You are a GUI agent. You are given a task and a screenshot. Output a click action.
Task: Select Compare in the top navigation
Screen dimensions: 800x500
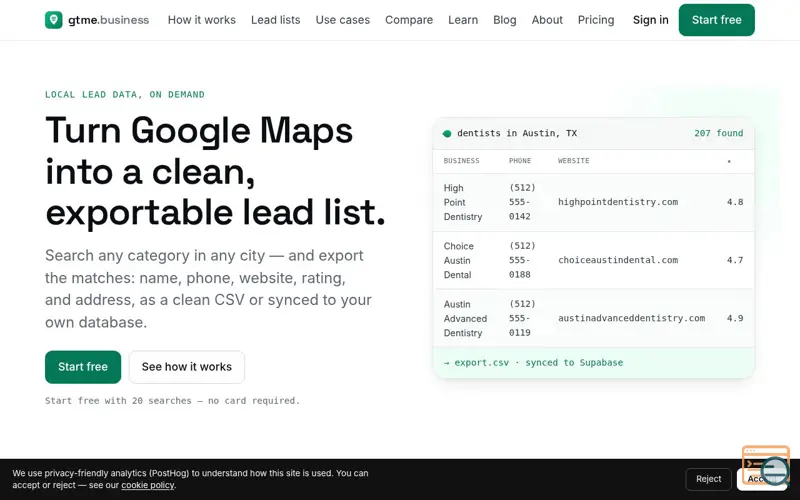(x=409, y=20)
